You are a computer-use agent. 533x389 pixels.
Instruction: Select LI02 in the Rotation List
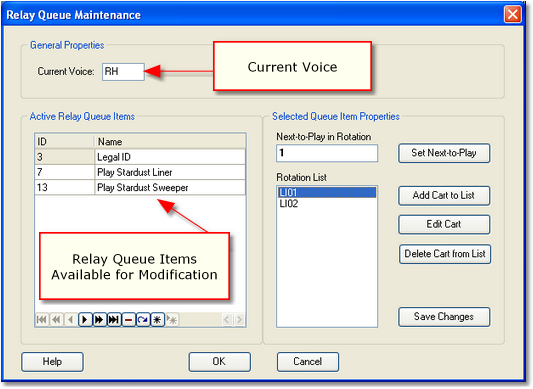(327, 204)
